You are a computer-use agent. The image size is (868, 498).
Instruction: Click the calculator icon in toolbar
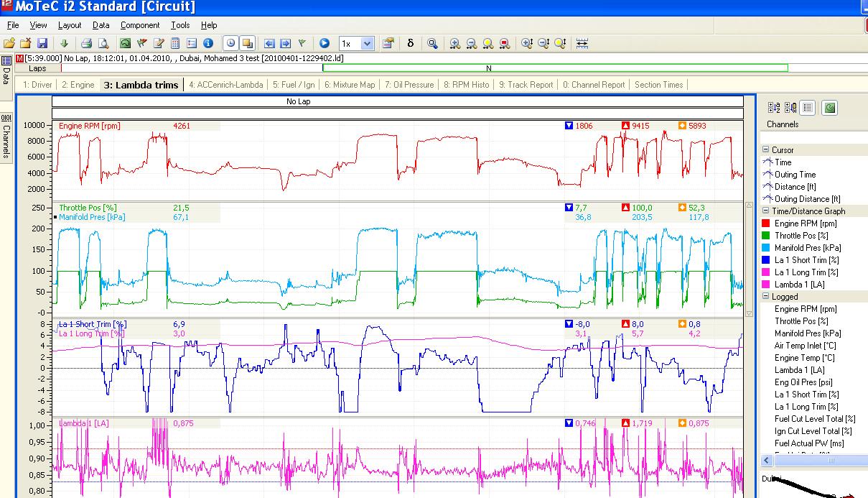(x=175, y=44)
